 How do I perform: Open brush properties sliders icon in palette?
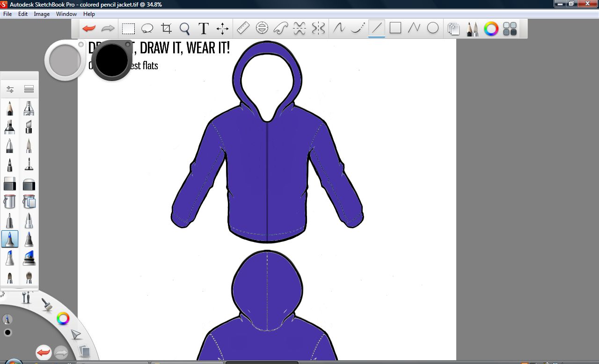(x=10, y=89)
